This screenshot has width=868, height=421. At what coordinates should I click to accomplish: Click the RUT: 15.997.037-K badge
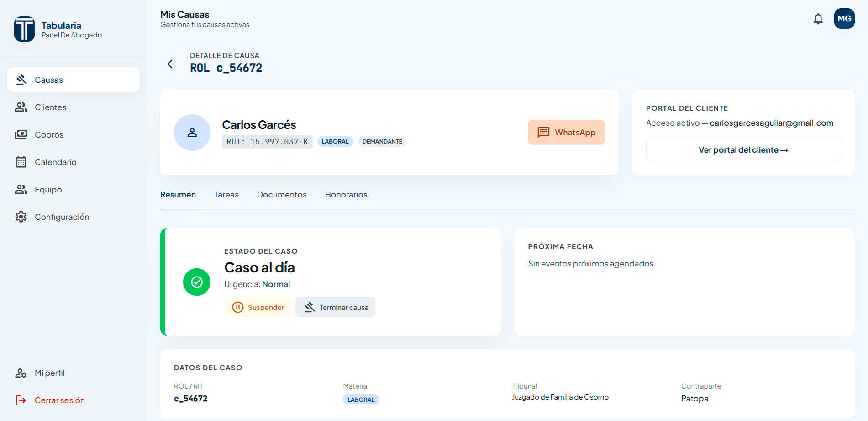click(267, 142)
